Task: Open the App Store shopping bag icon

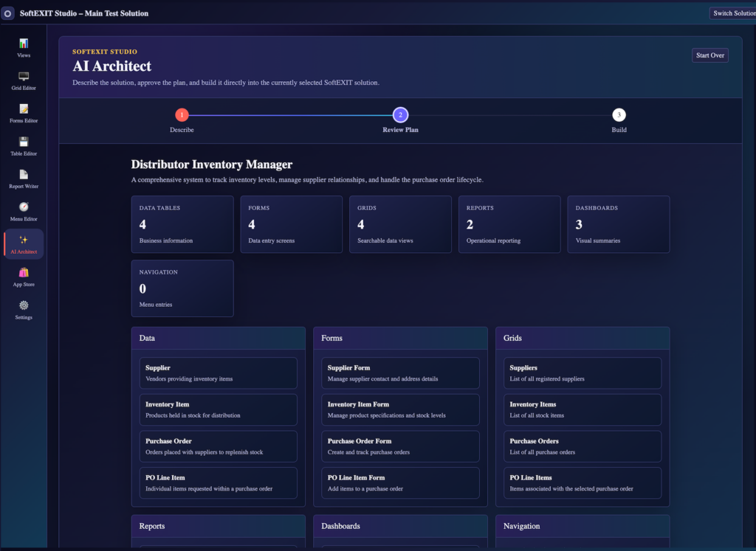Action: [x=24, y=273]
